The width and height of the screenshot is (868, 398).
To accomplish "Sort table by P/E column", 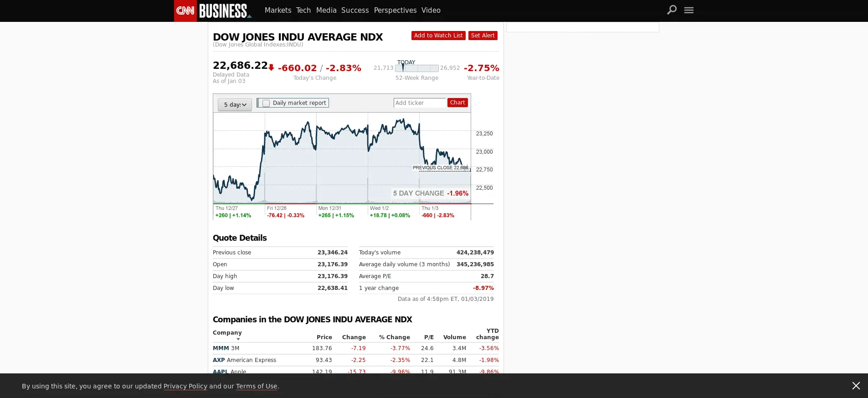I will pyautogui.click(x=429, y=337).
